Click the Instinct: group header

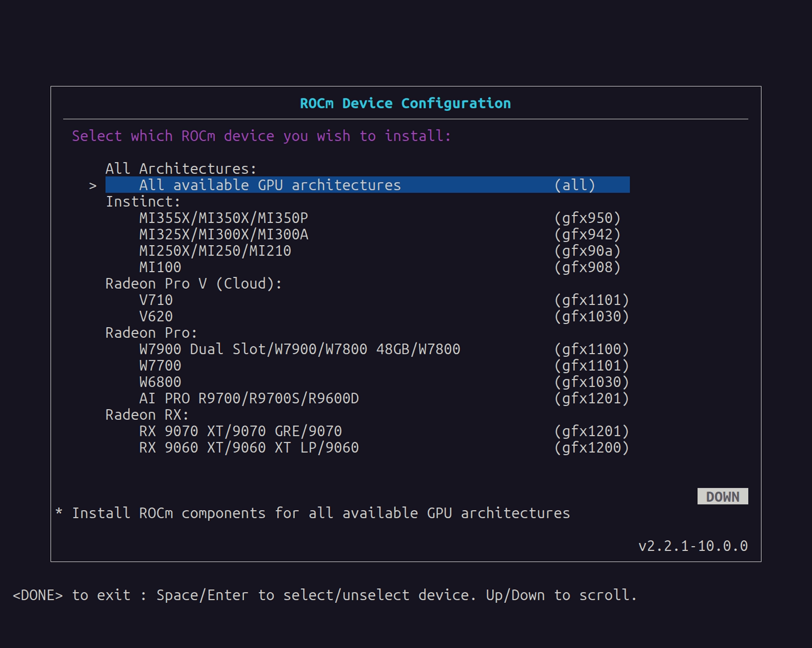tap(143, 202)
